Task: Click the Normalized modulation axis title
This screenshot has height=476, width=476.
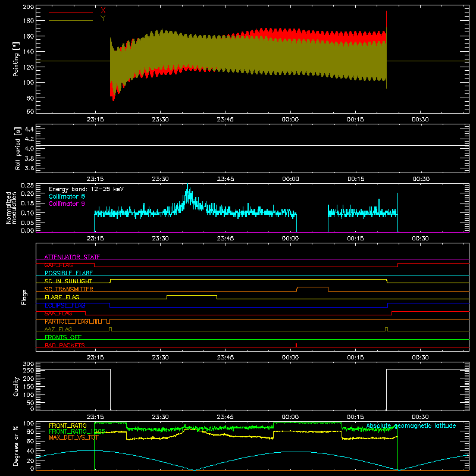Action: point(11,208)
